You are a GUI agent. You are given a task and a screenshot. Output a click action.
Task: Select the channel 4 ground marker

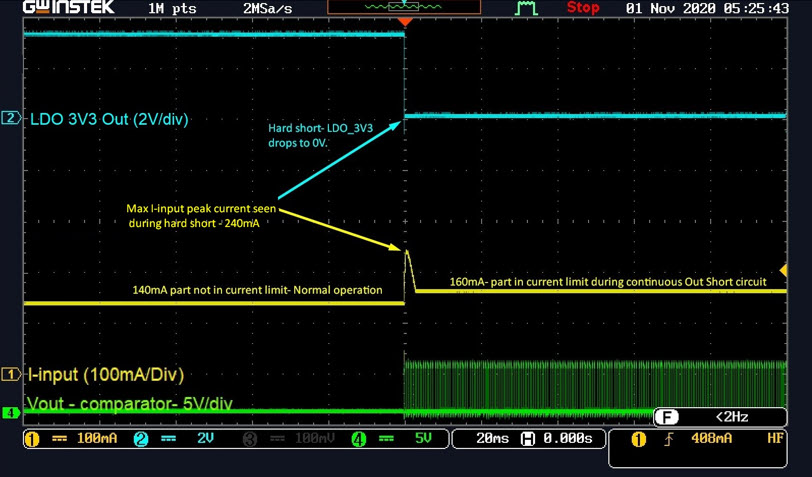11,413
